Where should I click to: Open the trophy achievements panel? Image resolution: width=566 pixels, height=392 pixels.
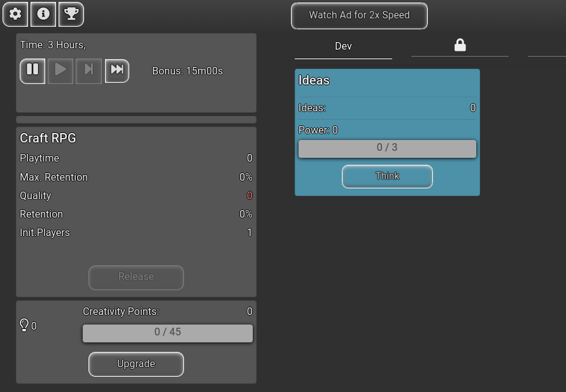[x=71, y=14]
